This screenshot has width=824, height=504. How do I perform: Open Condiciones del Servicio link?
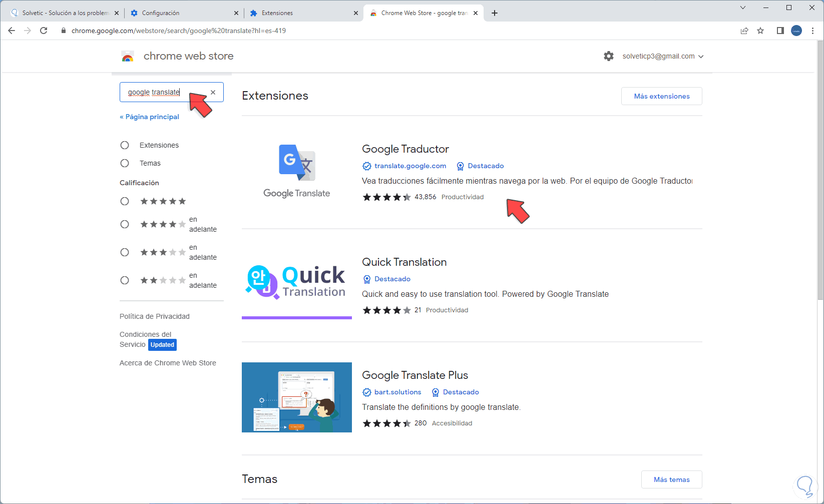tap(145, 339)
